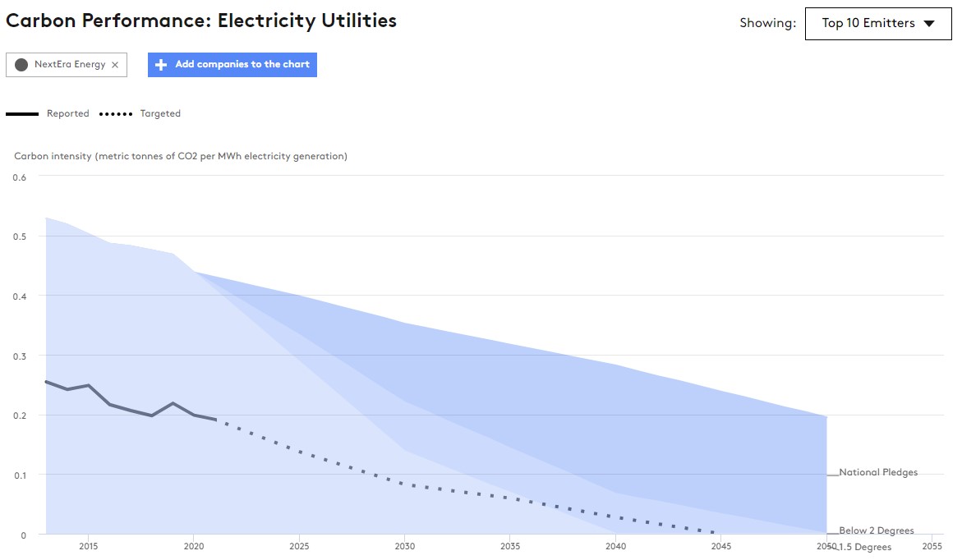Click the 2045 x-axis year label
962x560 pixels.
tap(720, 546)
